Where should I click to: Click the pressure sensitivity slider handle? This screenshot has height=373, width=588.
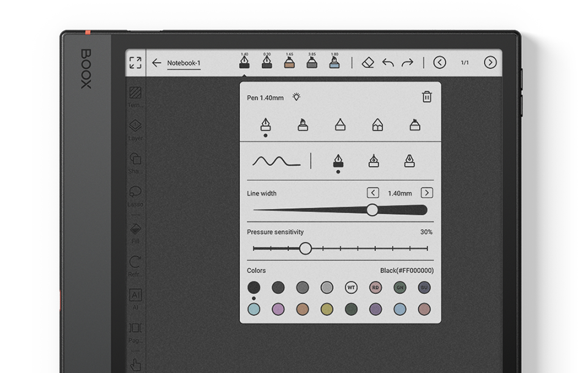[x=305, y=248]
